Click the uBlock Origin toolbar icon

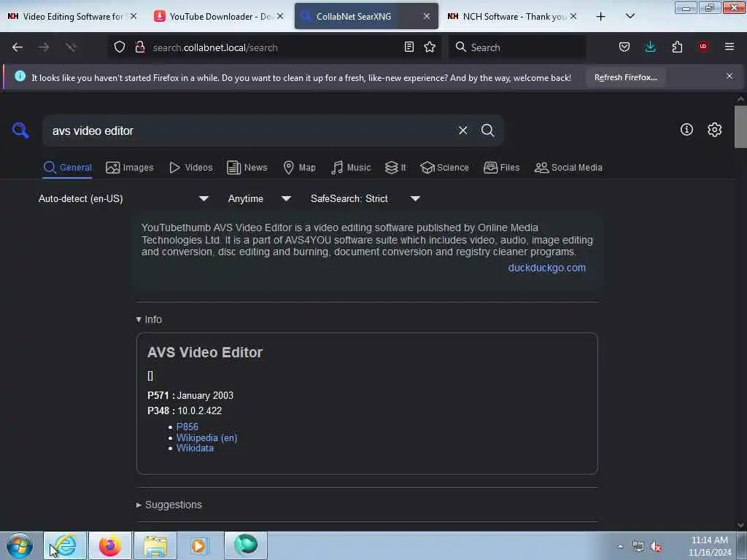[703, 47]
